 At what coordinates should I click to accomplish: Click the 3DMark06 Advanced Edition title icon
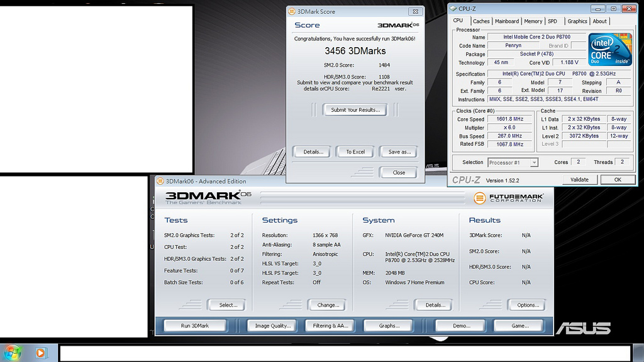tap(160, 181)
